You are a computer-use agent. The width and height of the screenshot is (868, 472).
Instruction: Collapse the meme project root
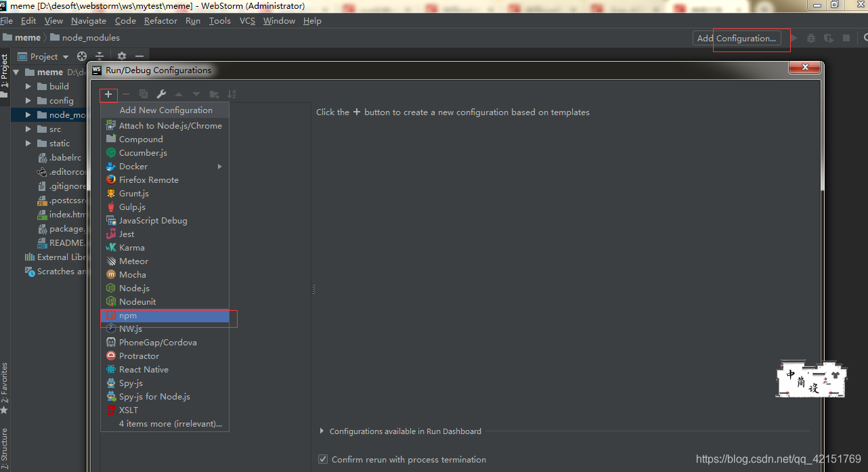[x=16, y=72]
